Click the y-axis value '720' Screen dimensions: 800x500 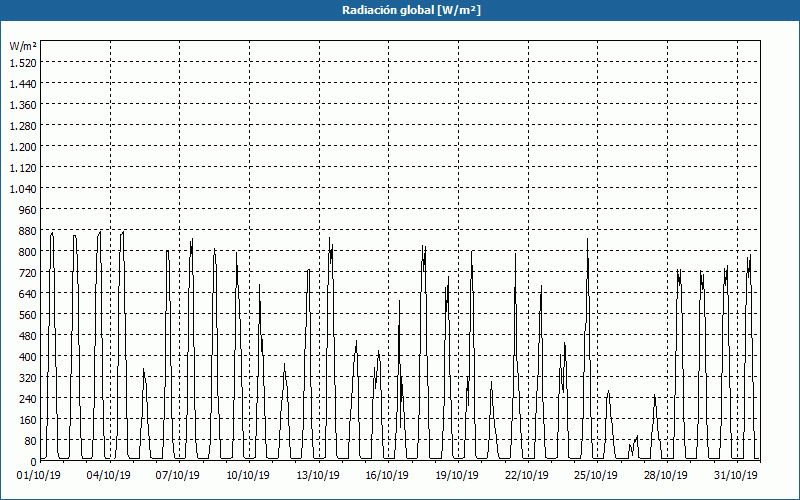pyautogui.click(x=28, y=273)
